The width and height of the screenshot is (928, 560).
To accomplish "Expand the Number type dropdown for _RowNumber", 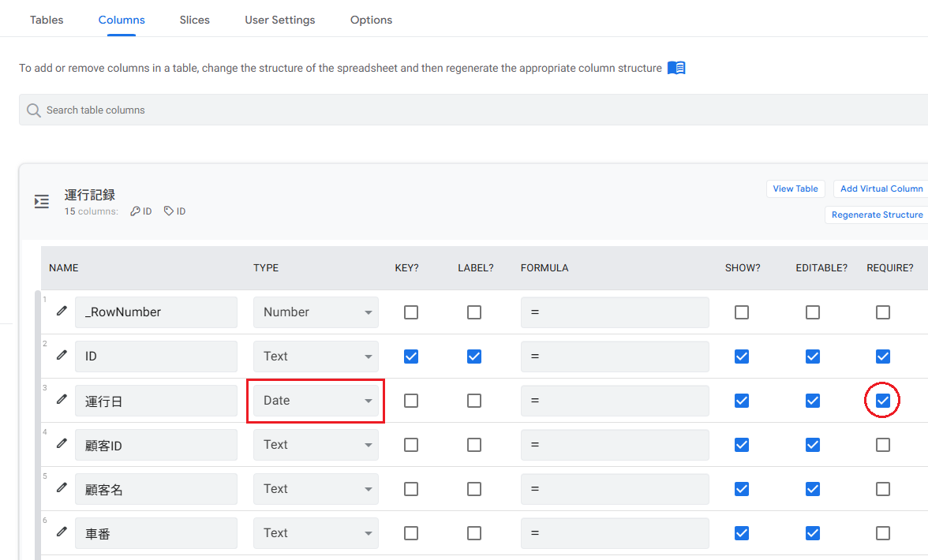I will coord(316,312).
